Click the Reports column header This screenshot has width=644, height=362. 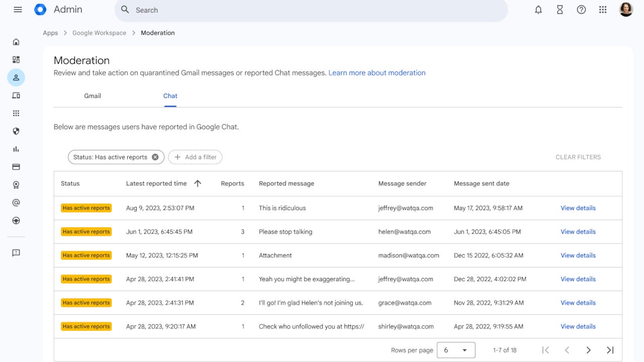(x=232, y=184)
